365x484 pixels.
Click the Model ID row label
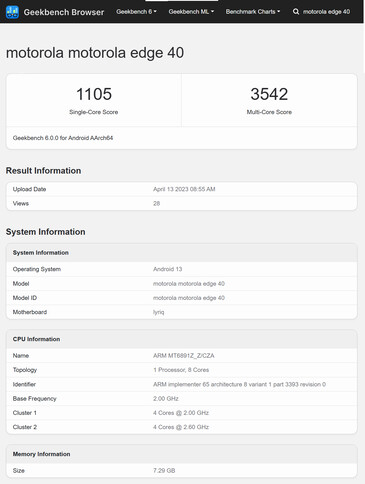25,298
